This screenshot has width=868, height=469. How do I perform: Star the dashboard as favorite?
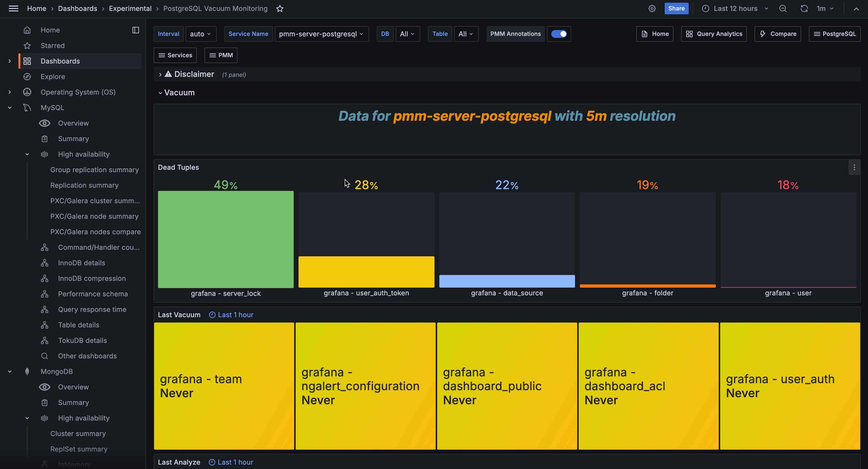pos(280,9)
